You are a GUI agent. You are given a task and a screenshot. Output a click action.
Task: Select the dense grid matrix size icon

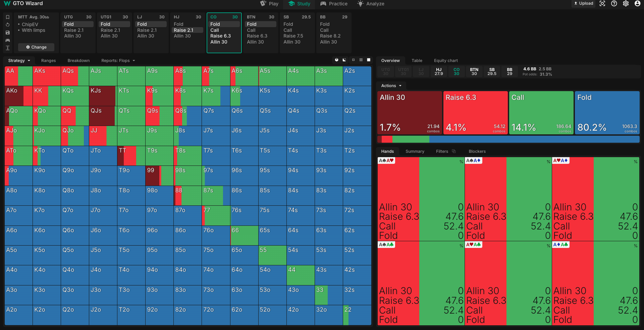point(361,60)
